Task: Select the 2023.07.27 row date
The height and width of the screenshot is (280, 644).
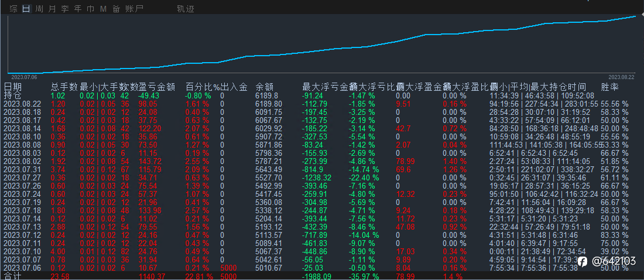Action: point(23,177)
